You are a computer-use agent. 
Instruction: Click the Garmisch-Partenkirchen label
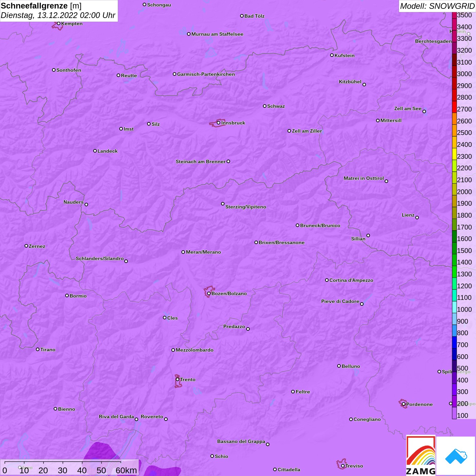click(206, 74)
